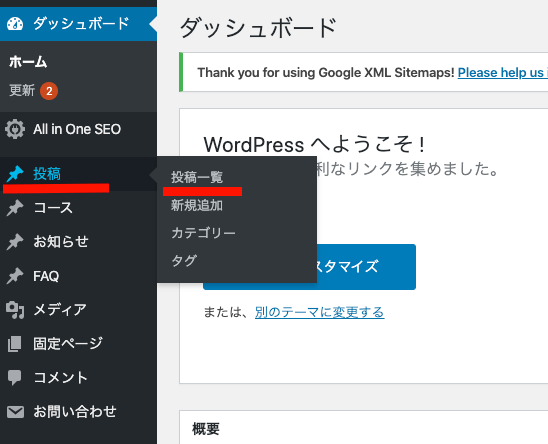Click the pin icon beside コース

(x=15, y=208)
